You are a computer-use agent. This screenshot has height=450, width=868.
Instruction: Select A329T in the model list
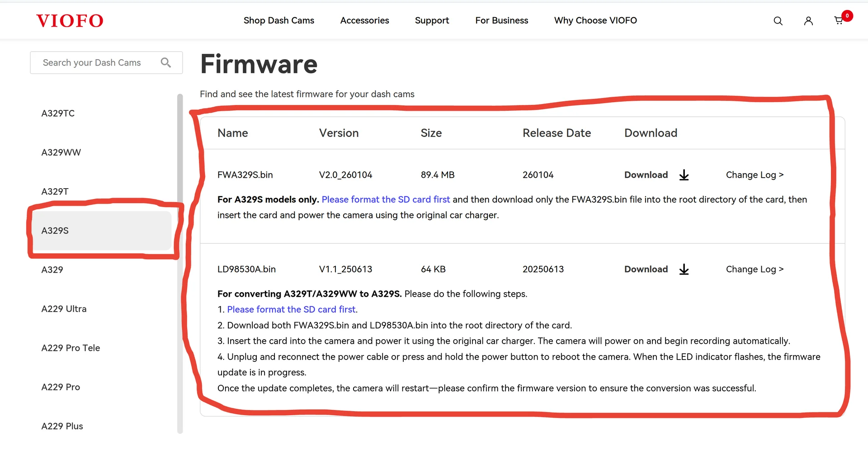coord(55,191)
